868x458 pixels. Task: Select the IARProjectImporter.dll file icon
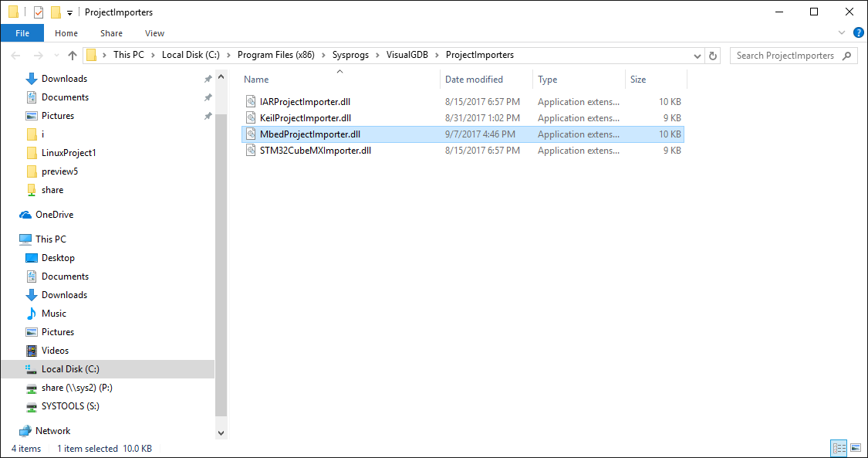251,102
